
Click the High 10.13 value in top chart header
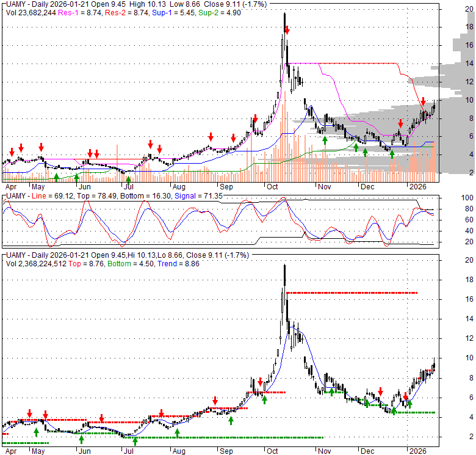tap(148, 4)
